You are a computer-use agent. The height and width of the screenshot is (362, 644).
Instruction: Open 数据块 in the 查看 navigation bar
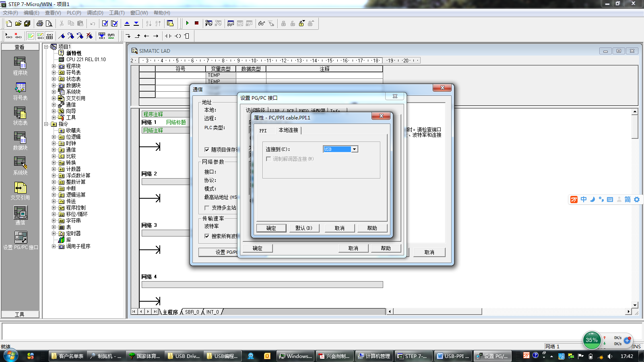pyautogui.click(x=20, y=141)
